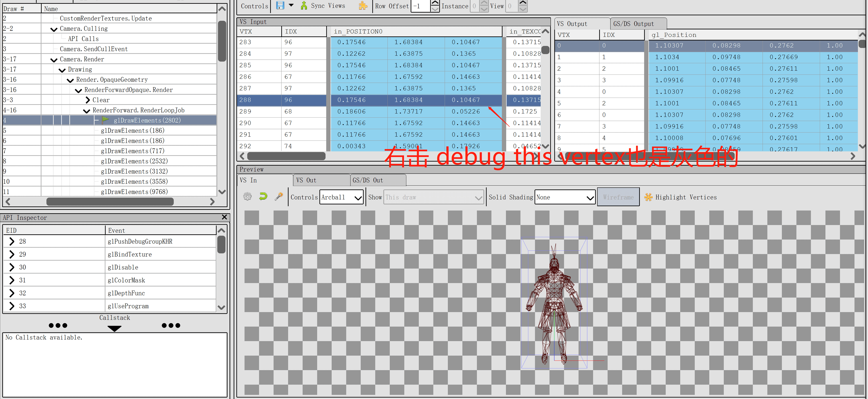The height and width of the screenshot is (399, 868).
Task: Toggle the Wireframe button
Action: coord(618,197)
